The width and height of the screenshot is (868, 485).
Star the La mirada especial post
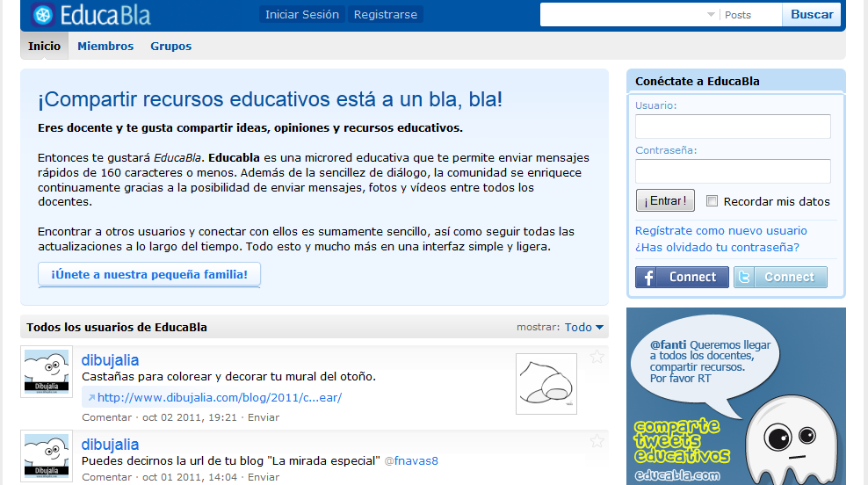point(597,441)
